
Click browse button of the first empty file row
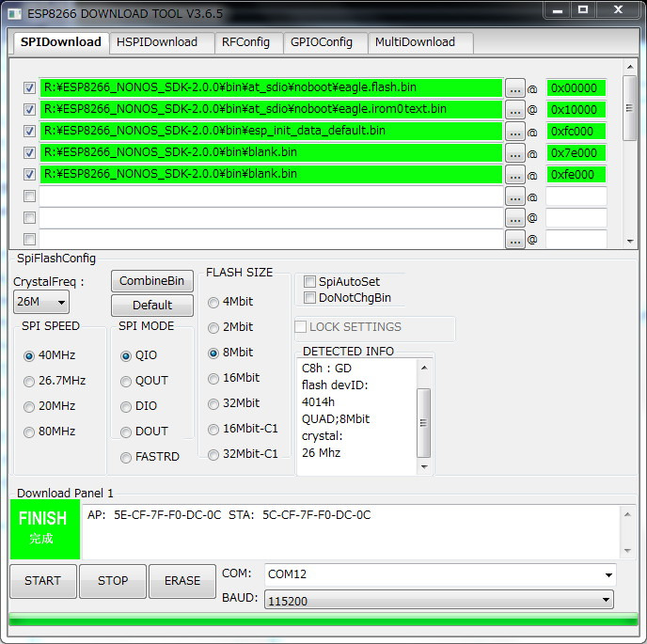[x=515, y=196]
